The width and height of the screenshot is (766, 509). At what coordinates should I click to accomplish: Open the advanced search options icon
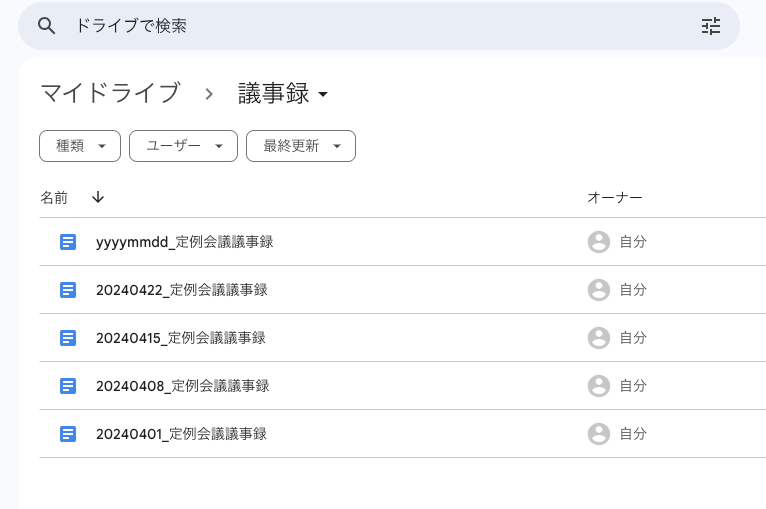click(711, 26)
